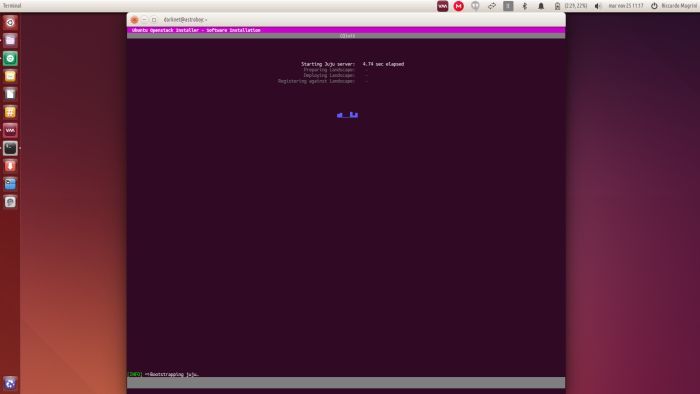
Task: Click the terminal window title text
Action: click(x=185, y=20)
